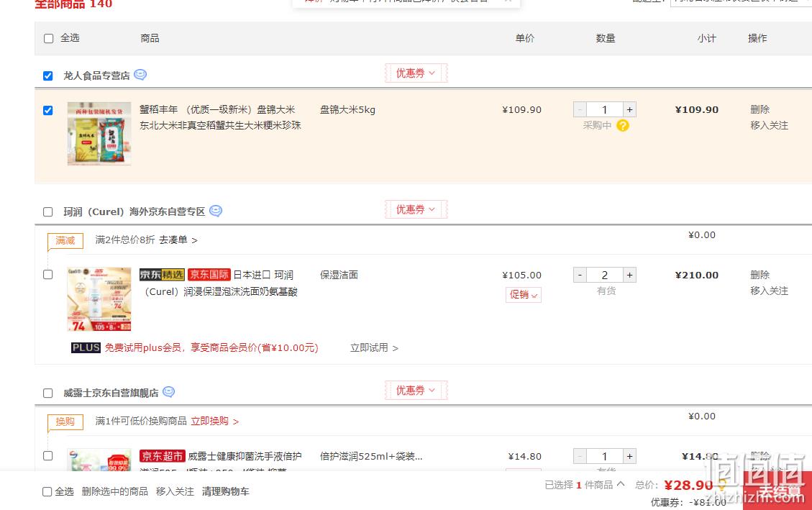Uncheck the 龙人食品专营店 shop checkbox
The image size is (812, 510).
48,76
